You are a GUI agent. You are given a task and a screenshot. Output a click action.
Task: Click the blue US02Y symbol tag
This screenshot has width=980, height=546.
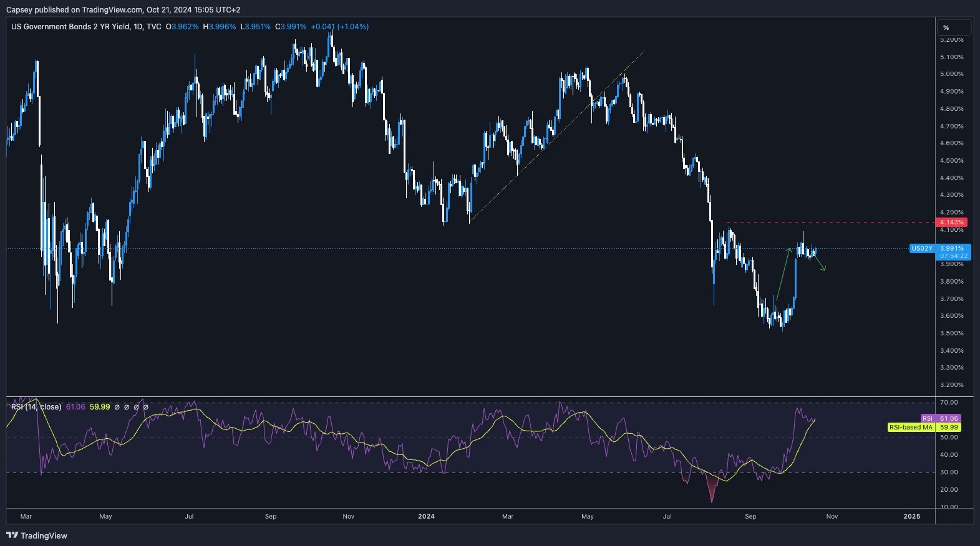(922, 248)
